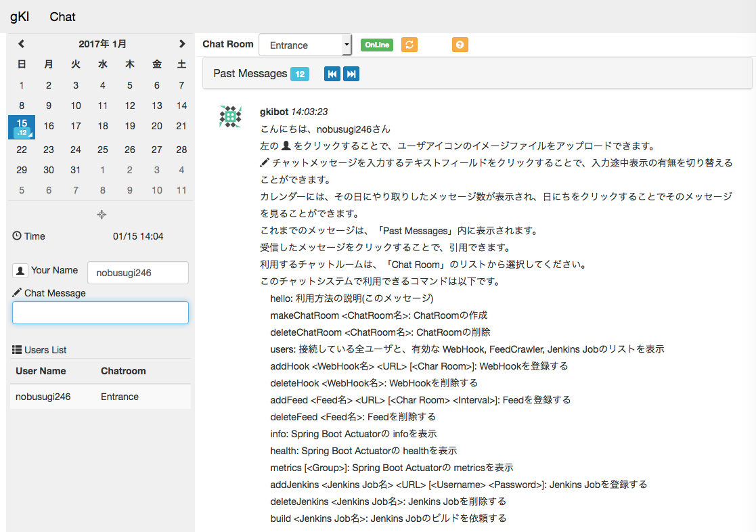Open help via orange question icon
The height and width of the screenshot is (532, 756).
460,45
